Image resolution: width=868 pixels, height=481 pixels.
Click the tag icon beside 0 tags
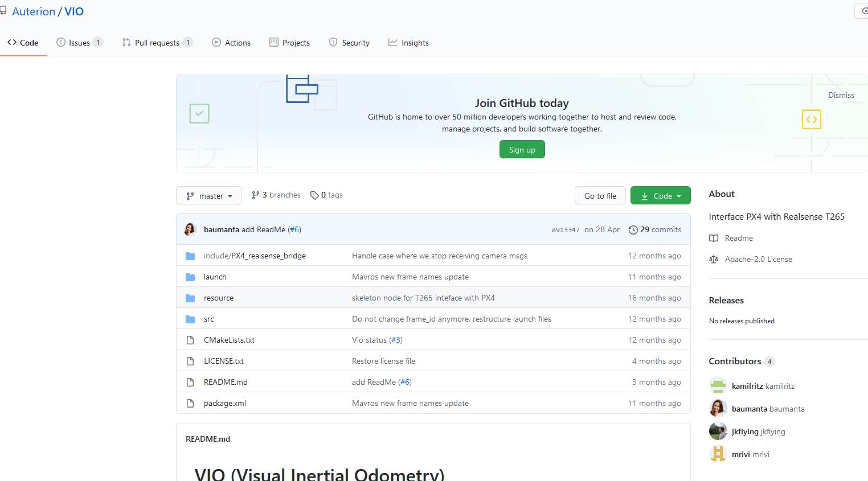314,195
